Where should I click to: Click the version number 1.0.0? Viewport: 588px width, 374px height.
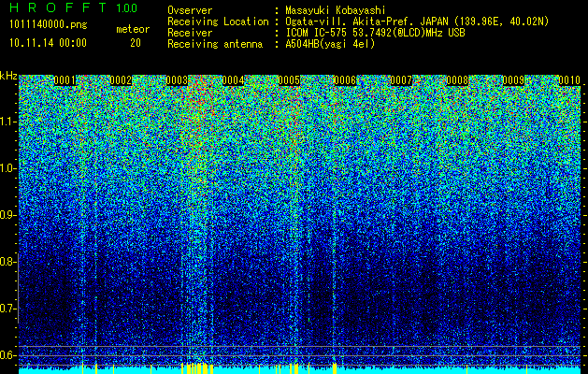(x=127, y=8)
